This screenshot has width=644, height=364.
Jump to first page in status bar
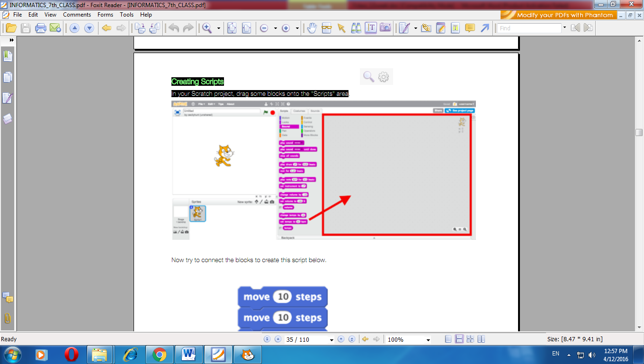point(267,339)
